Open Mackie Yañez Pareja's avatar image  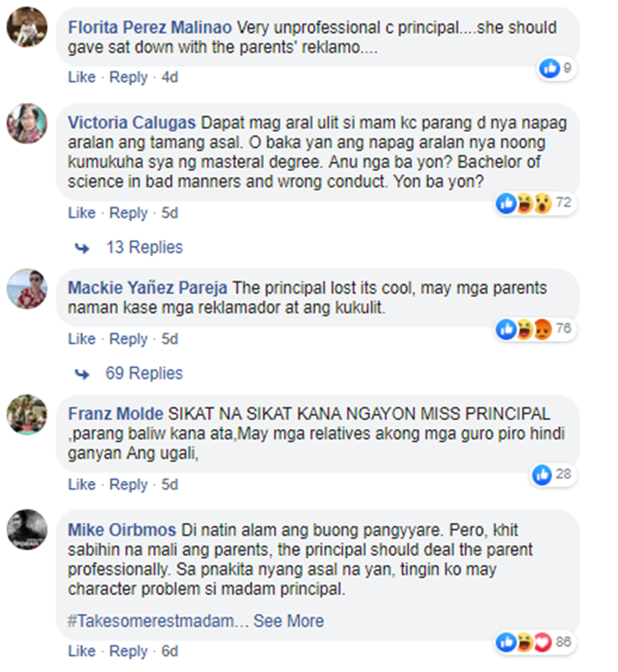click(27, 289)
